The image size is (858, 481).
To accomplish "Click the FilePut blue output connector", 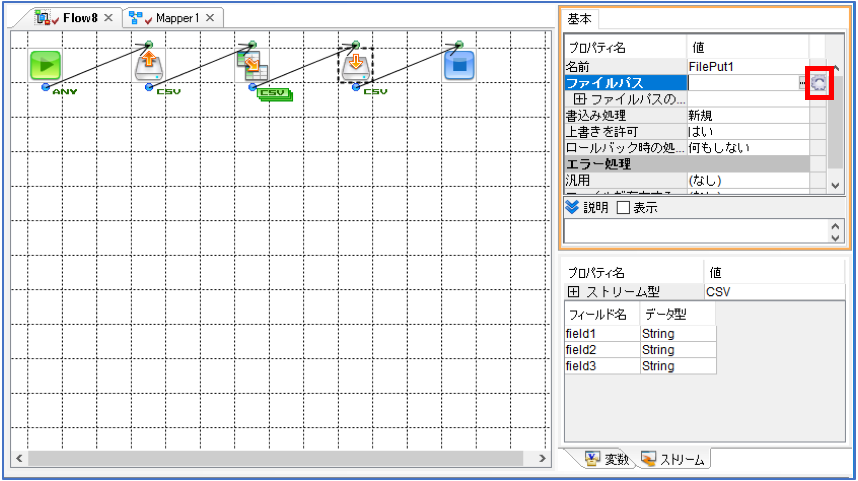I will click(356, 87).
